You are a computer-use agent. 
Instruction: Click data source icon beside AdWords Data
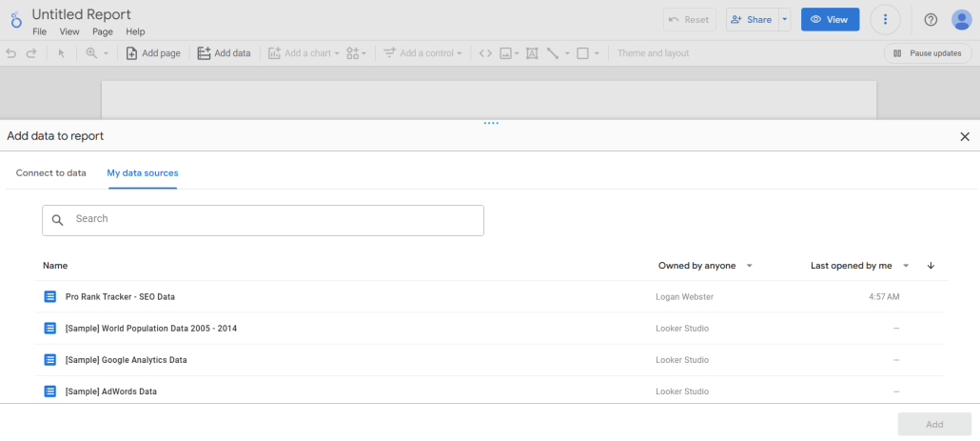[x=50, y=391]
